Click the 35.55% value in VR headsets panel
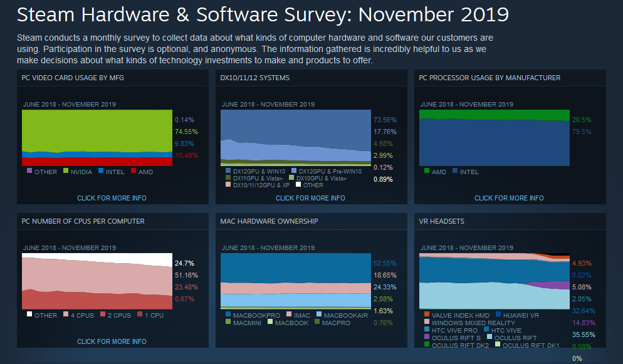623x364 pixels. [x=584, y=335]
